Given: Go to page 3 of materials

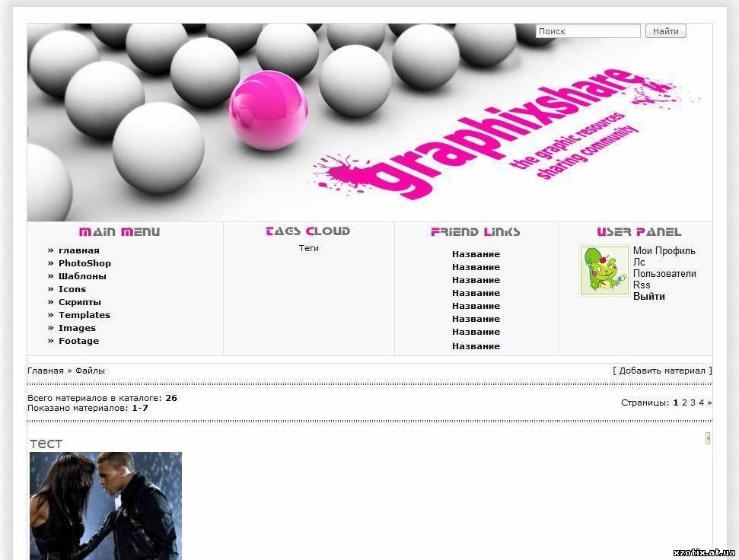Looking at the screenshot, I should pyautogui.click(x=693, y=402).
